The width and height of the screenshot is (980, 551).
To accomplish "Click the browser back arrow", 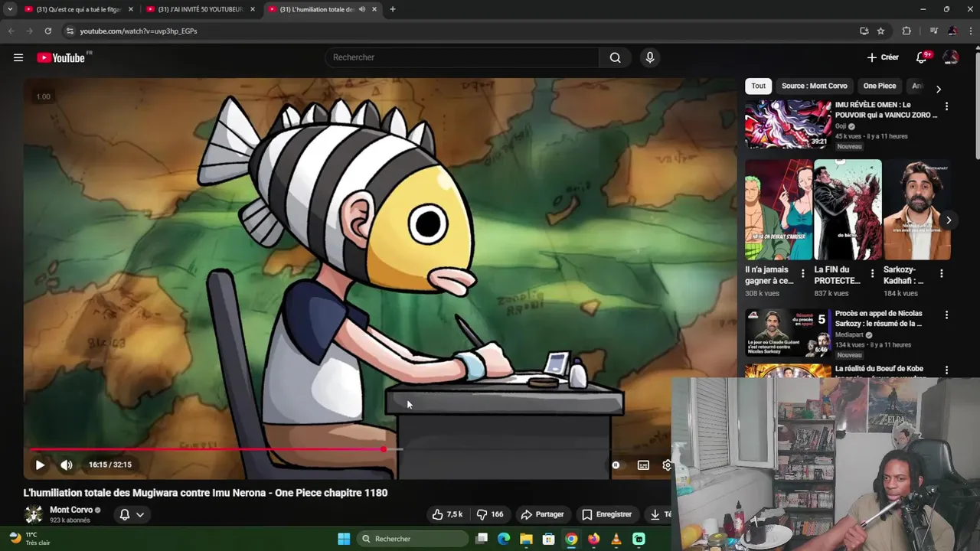I will (x=11, y=31).
